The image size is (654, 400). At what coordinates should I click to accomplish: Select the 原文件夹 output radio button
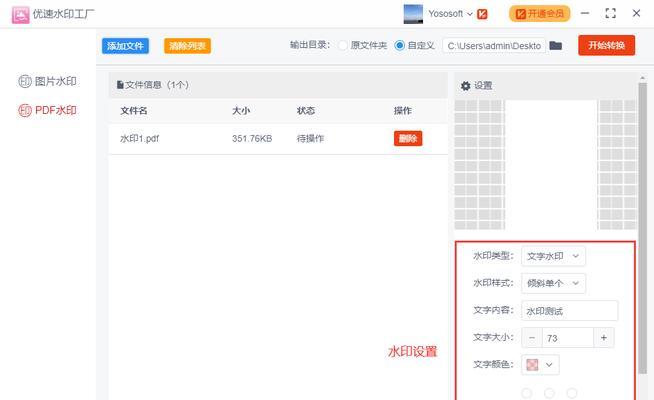click(343, 45)
